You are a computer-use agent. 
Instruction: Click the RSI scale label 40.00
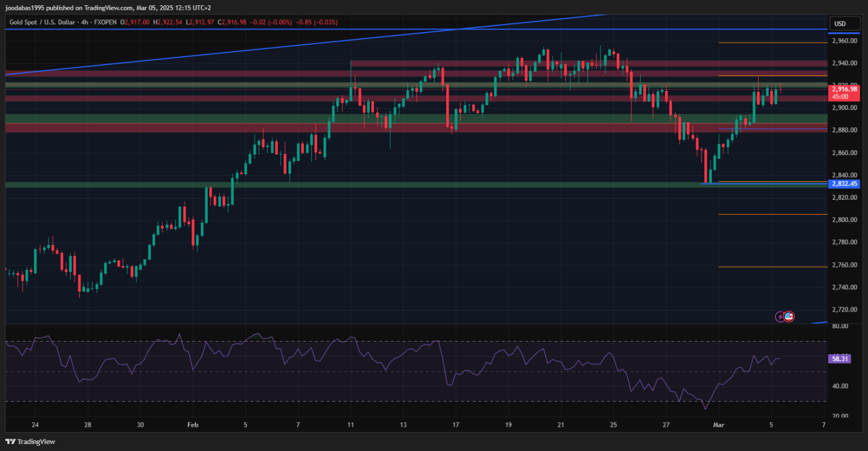pos(840,386)
